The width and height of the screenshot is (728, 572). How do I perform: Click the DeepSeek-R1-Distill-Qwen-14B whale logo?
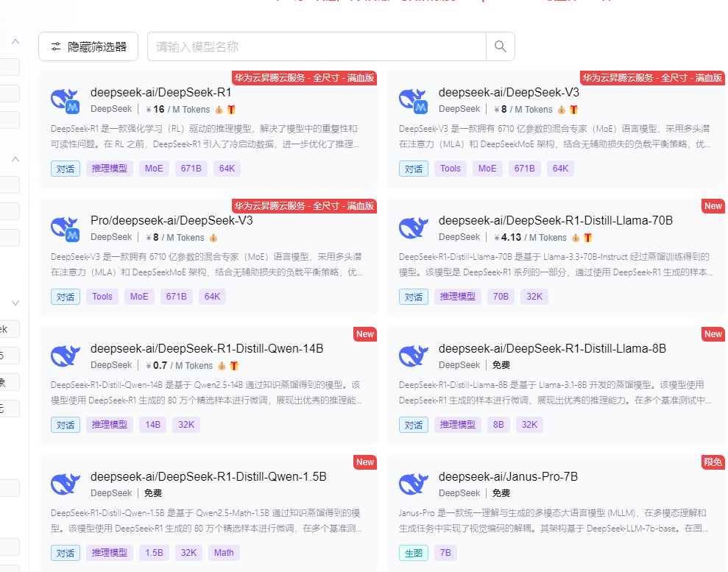65,356
